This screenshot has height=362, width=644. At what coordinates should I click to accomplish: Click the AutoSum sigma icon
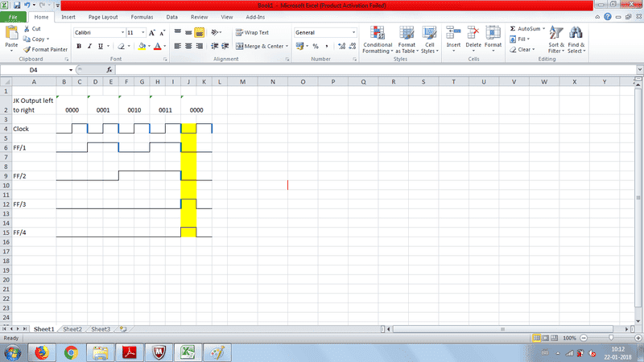pyautogui.click(x=513, y=28)
